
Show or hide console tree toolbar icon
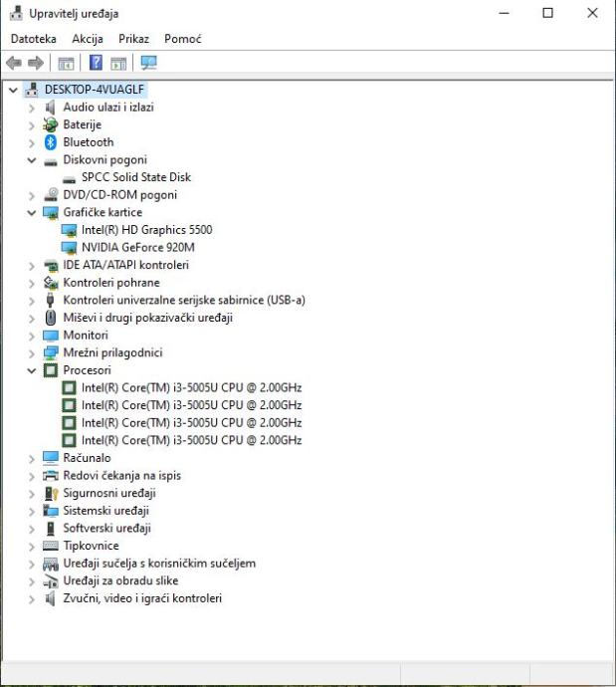(x=66, y=64)
